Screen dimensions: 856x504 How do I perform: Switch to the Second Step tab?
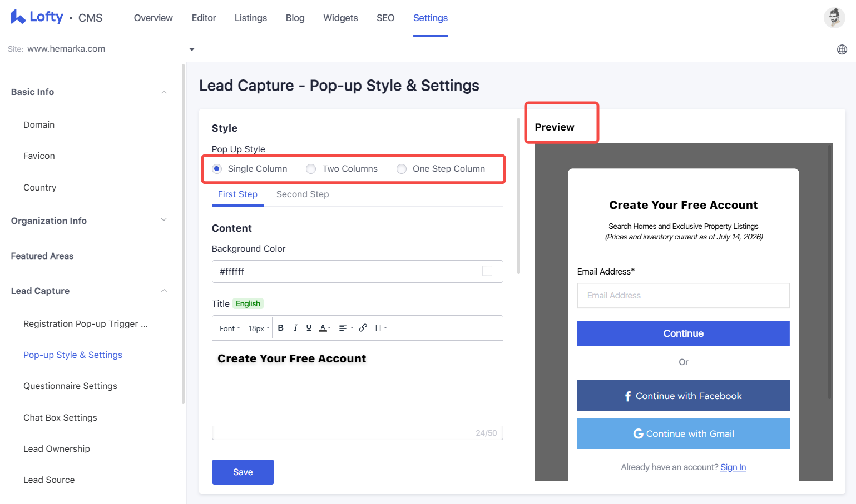(303, 194)
